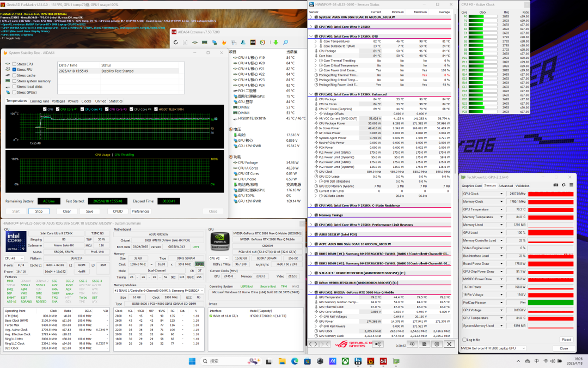Click the magnifier search icon in AIDA64
588x368 pixels.
coord(285,43)
